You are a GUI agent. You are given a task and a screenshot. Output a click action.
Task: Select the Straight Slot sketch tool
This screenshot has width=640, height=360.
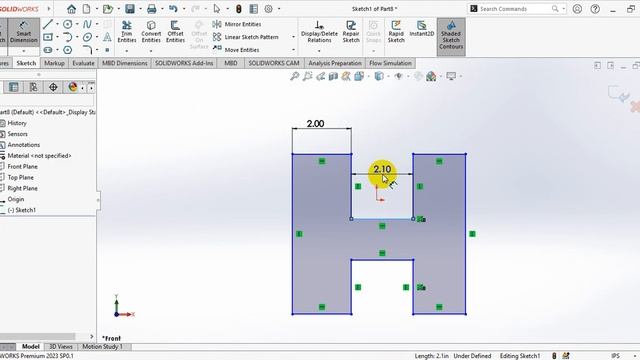click(48, 50)
